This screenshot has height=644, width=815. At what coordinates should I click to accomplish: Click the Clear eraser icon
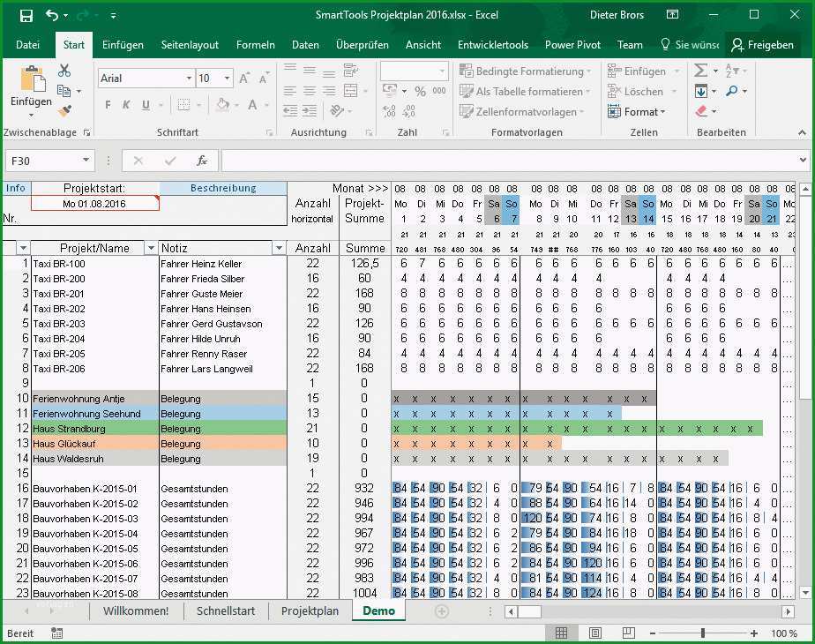tap(700, 111)
